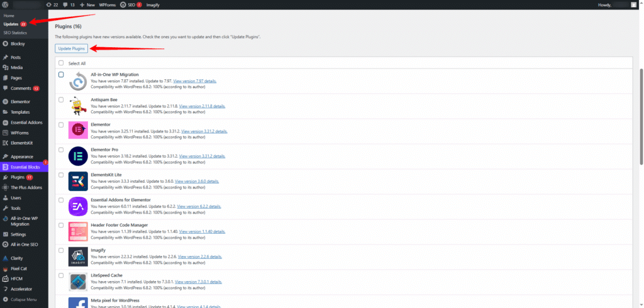Open the WordPress logo menu
The width and height of the screenshot is (644, 308).
pos(5,5)
